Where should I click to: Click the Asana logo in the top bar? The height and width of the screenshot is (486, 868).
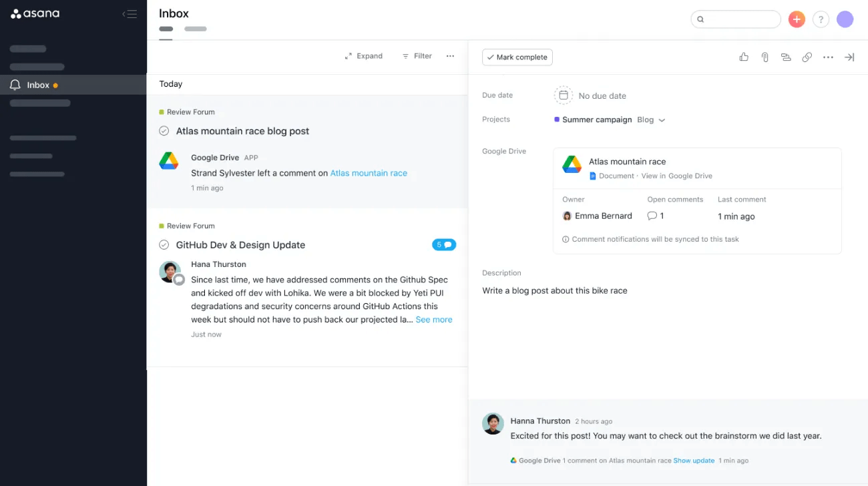(x=35, y=13)
